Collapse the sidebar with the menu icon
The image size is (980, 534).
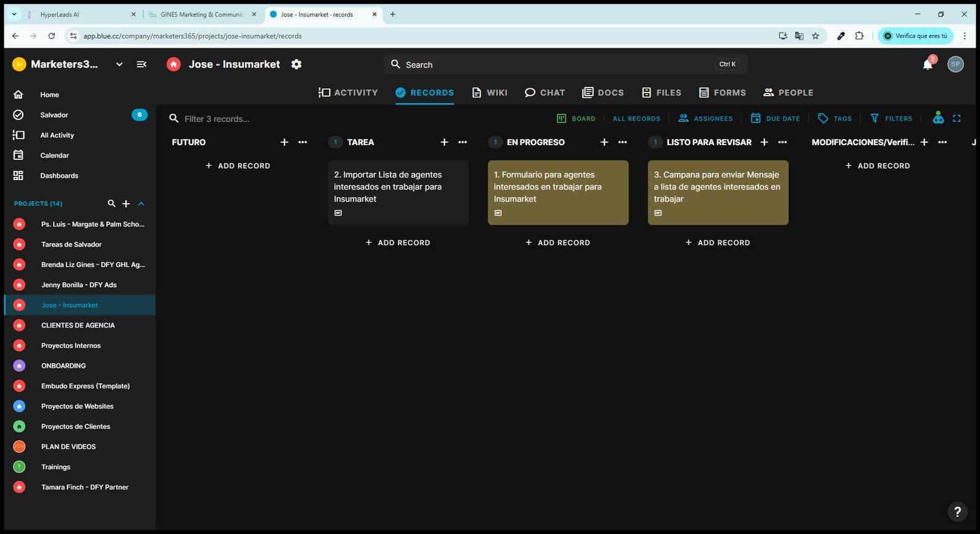[141, 64]
